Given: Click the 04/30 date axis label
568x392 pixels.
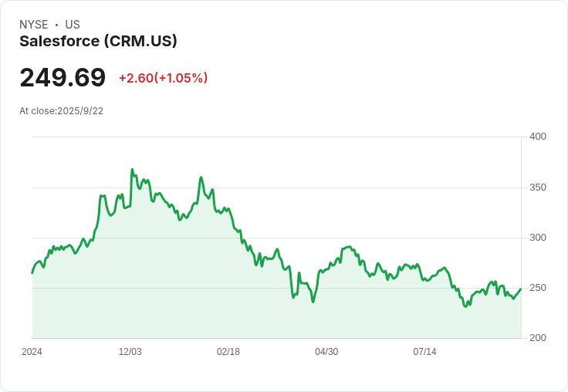Looking at the screenshot, I should tap(326, 352).
